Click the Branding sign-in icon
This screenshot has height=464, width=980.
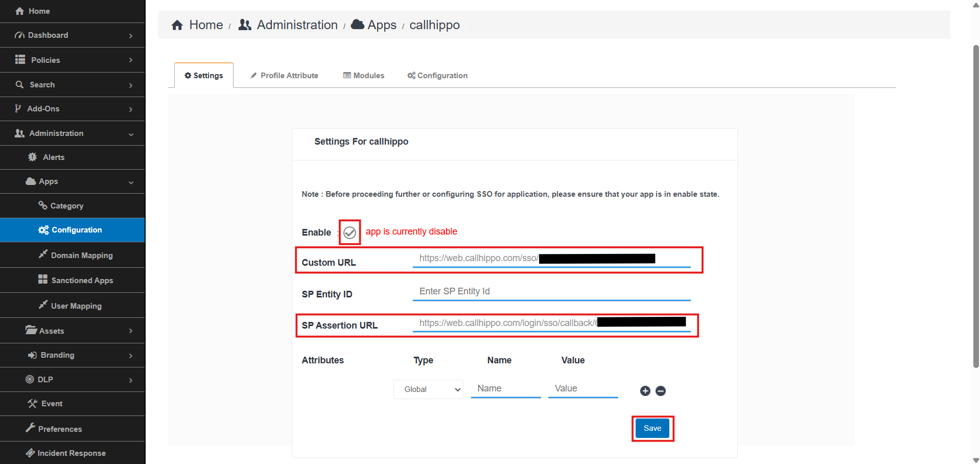tap(32, 355)
